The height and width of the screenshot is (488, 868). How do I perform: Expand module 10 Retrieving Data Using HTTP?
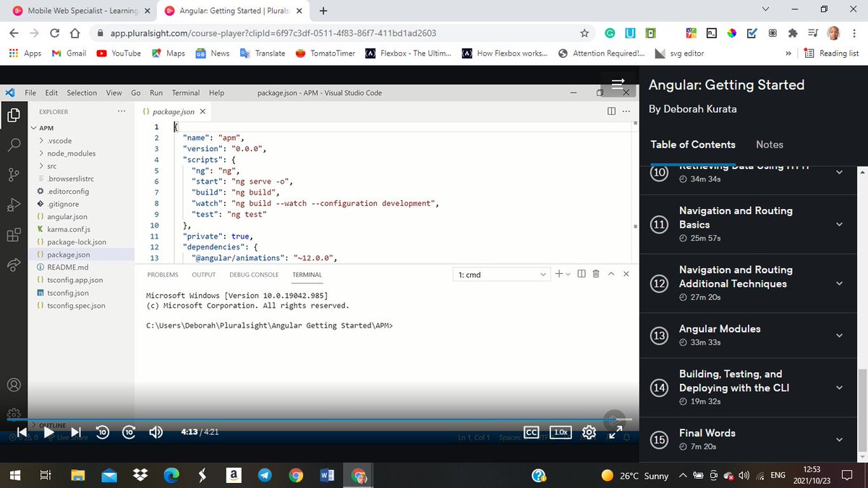(839, 172)
